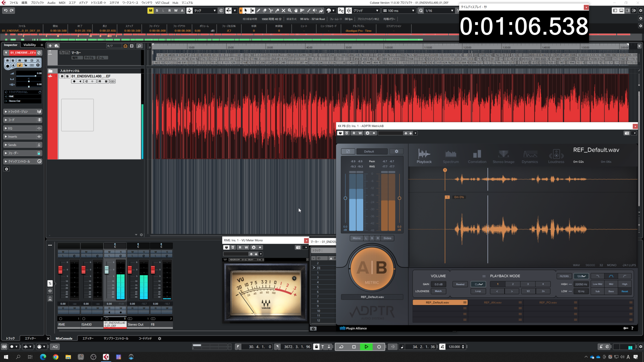Select the Zoom magnifier tool
The image size is (644, 362).
(x=290, y=11)
